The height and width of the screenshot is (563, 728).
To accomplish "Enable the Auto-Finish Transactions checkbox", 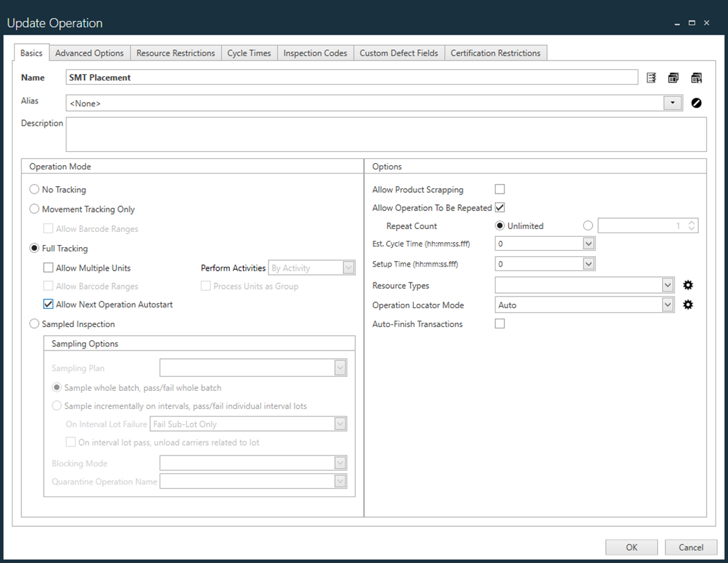I will coord(500,323).
